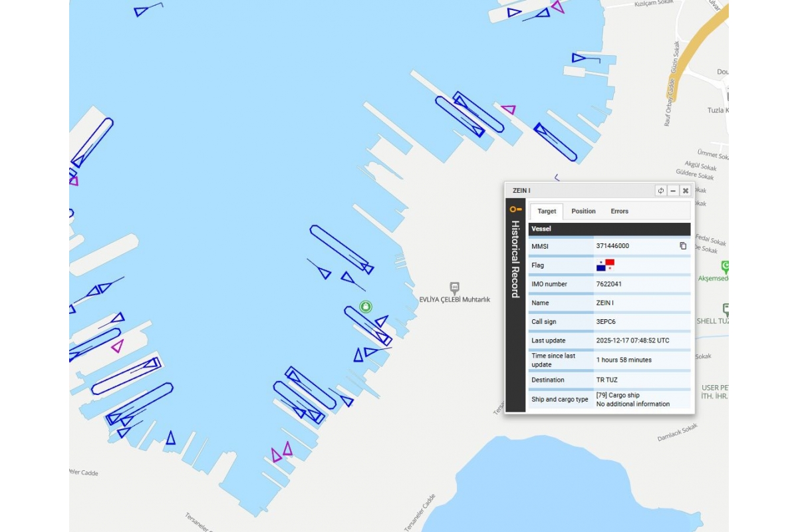Click the call sign value 3EPC6
This screenshot has height=532, width=798.
tap(606, 322)
